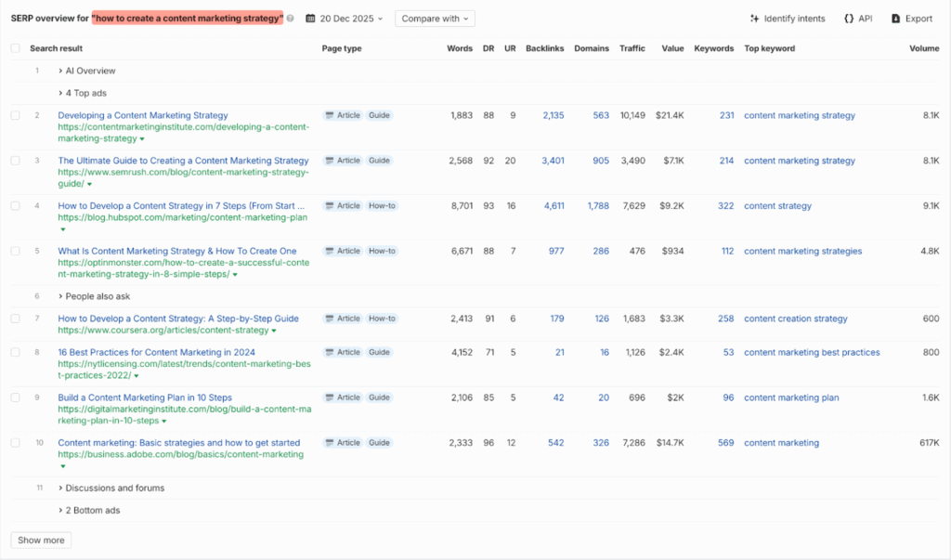This screenshot has height=560, width=951.
Task: Open the Compare with dropdown
Action: pos(434,18)
